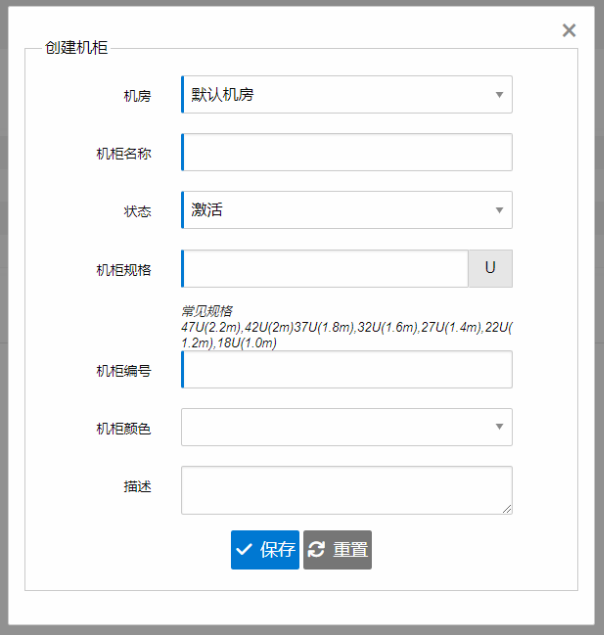604x635 pixels.
Task: Click inside the 描述 text area
Action: tap(347, 490)
